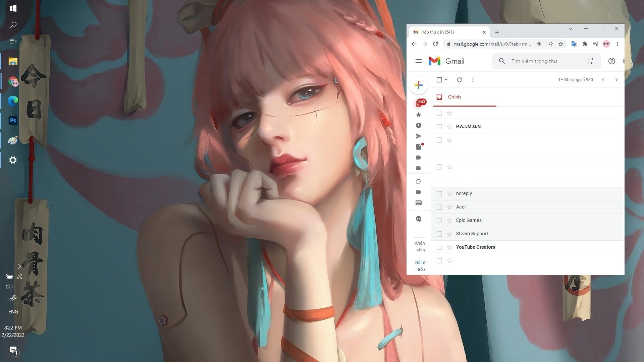Click the Gmail compose plus button
The image size is (644, 362).
[x=418, y=85]
